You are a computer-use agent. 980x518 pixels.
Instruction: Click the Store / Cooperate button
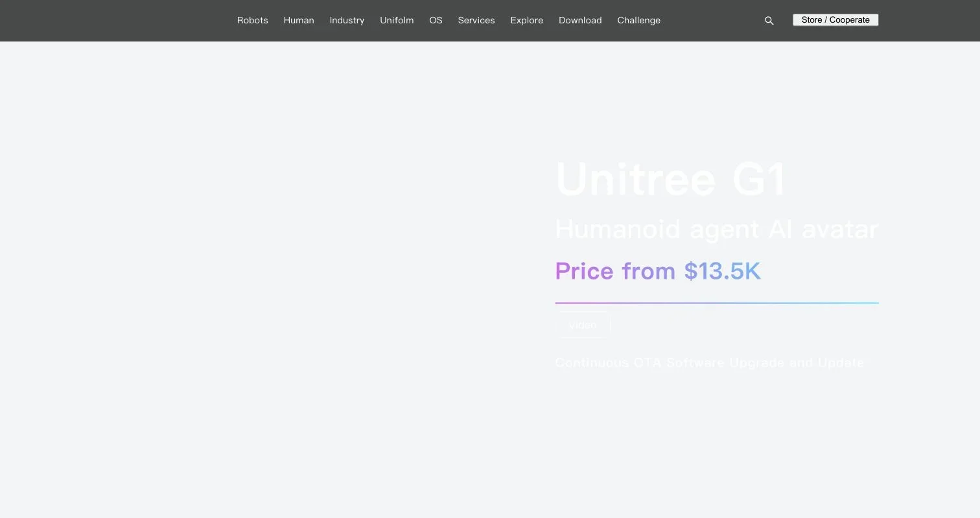click(x=835, y=20)
